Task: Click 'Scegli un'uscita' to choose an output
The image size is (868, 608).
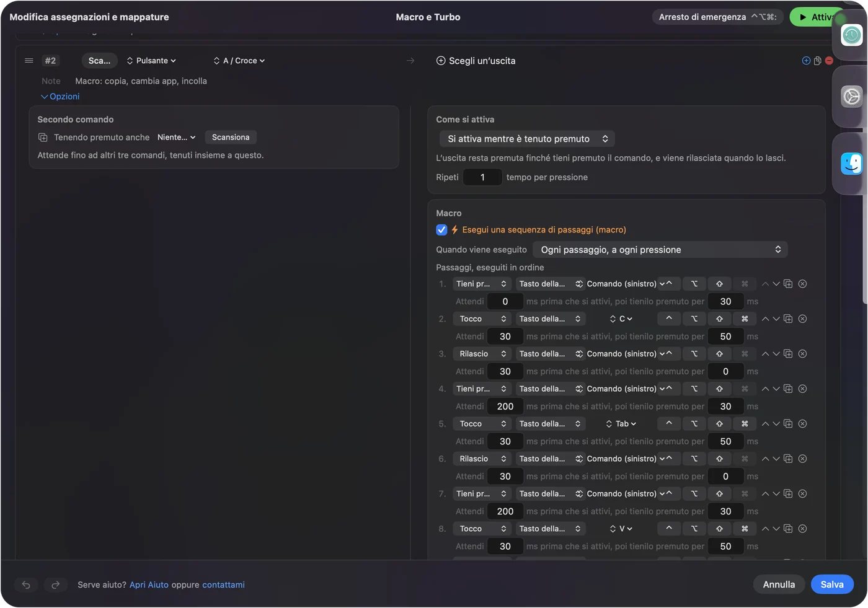Action: coord(476,61)
